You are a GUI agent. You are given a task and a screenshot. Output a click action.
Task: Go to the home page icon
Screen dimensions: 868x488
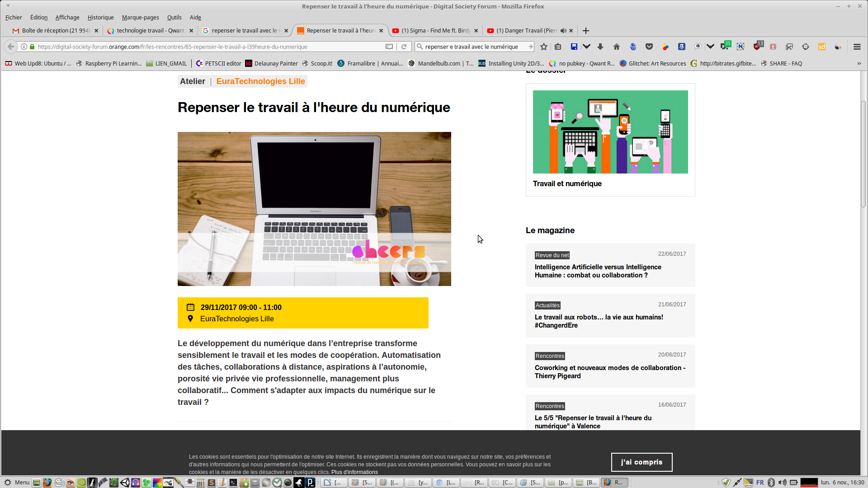click(617, 47)
